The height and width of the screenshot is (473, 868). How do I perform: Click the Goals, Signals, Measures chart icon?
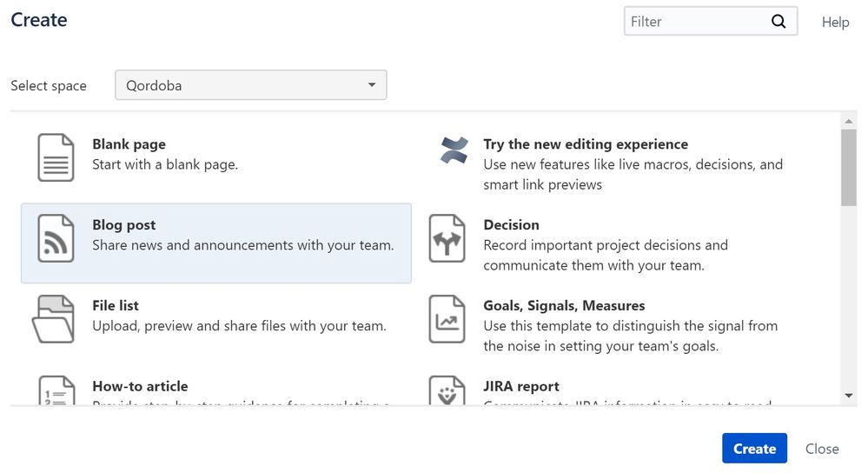coord(447,319)
